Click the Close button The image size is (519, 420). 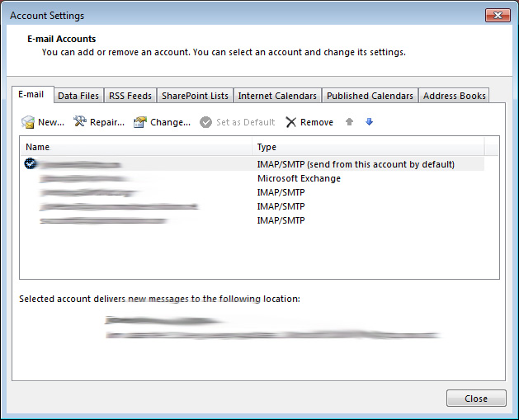(x=476, y=399)
